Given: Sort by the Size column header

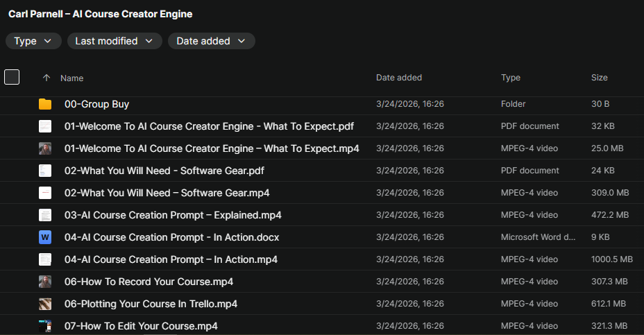Looking at the screenshot, I should 599,78.
